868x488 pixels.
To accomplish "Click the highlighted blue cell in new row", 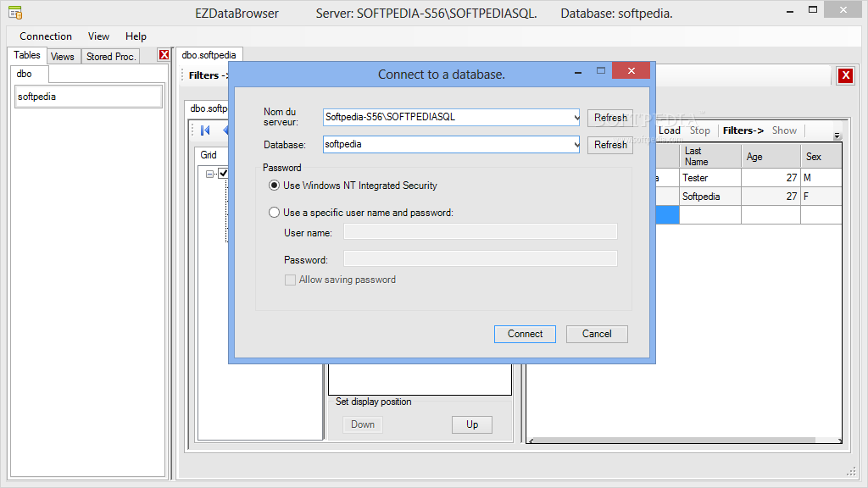I will (668, 214).
